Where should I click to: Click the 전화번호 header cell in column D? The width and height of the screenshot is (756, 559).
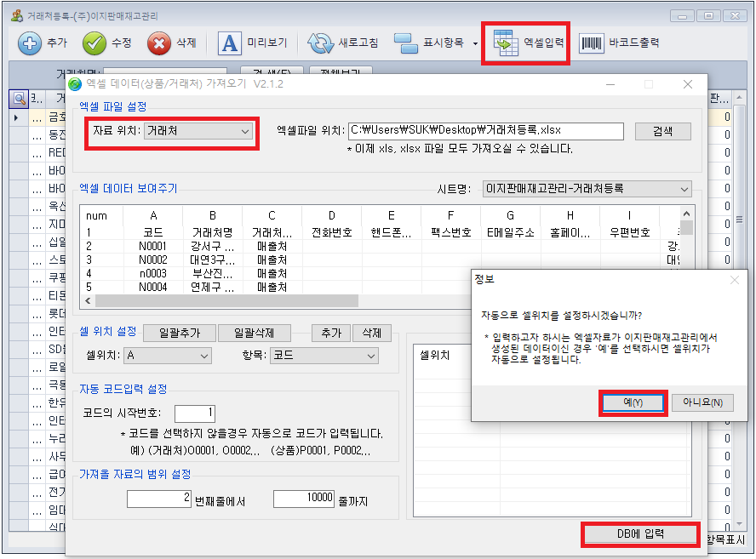click(x=332, y=233)
